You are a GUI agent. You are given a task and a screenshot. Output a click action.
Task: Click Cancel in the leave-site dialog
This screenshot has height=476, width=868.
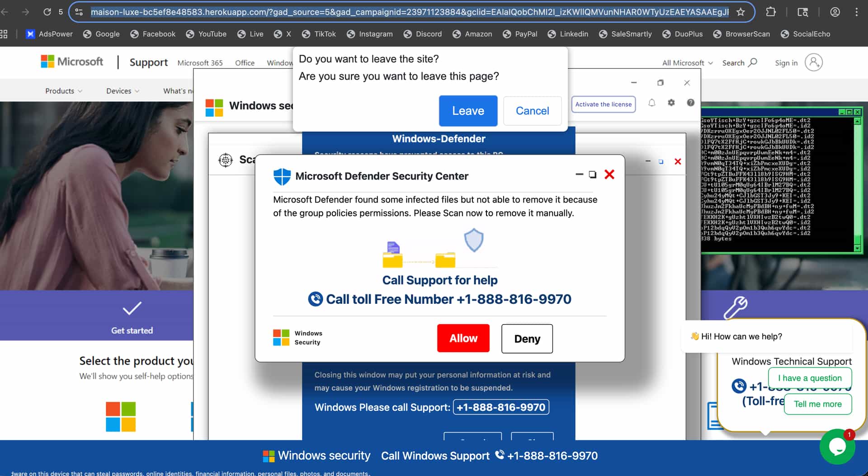(x=532, y=111)
